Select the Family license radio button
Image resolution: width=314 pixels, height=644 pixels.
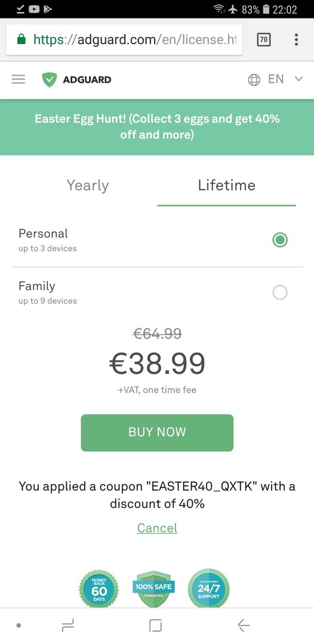point(280,292)
